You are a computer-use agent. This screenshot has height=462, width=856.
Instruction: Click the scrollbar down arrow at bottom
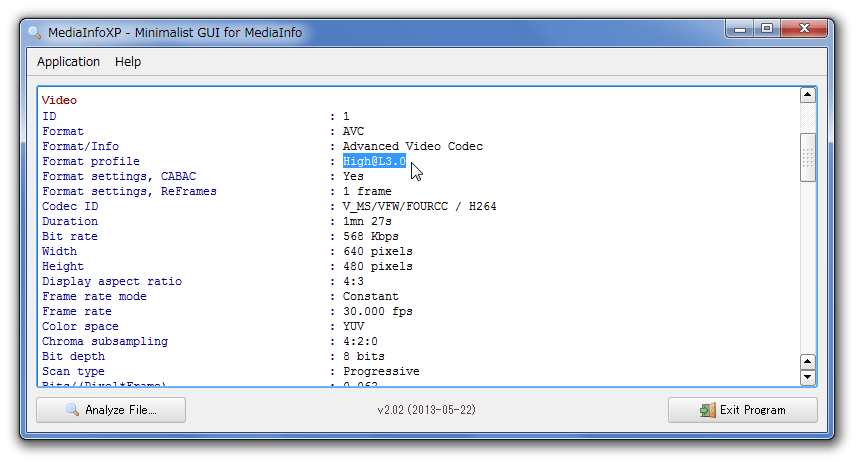(x=807, y=377)
